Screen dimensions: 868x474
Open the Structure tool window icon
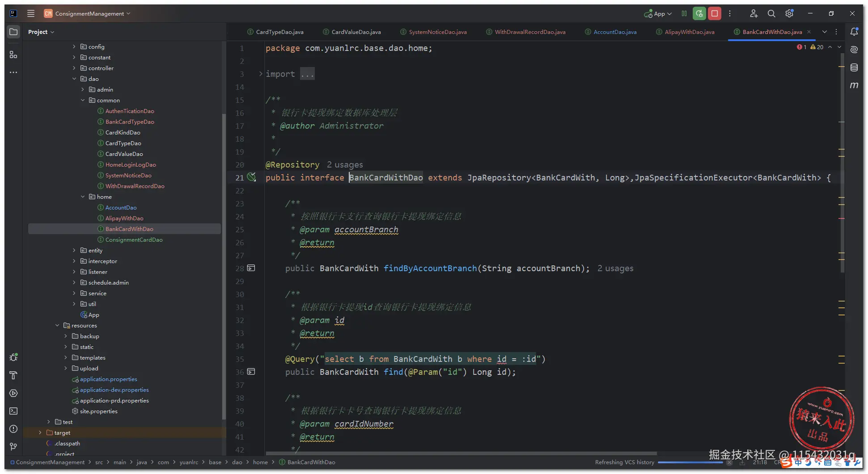click(13, 55)
